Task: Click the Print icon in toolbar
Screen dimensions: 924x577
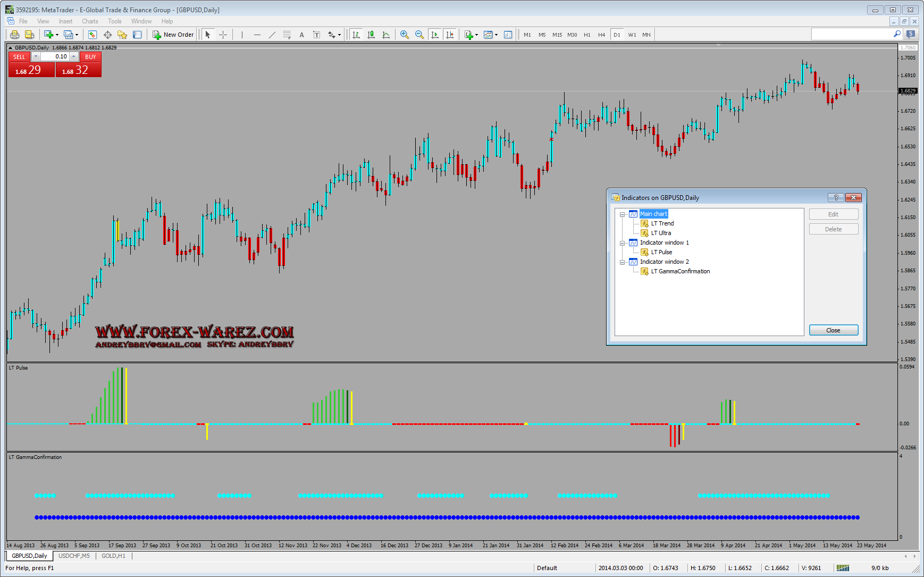Action: (x=14, y=35)
